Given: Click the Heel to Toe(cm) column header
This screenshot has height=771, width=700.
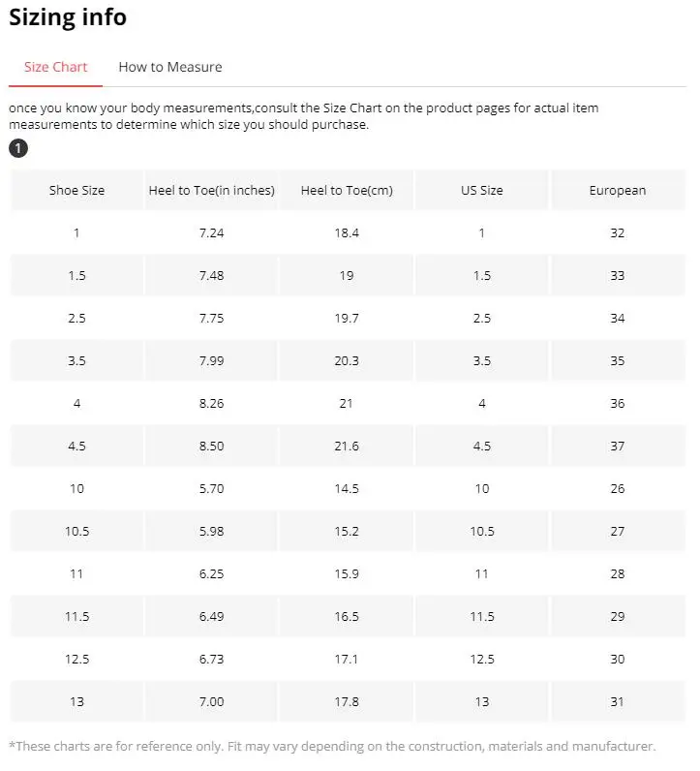Looking at the screenshot, I should [347, 190].
